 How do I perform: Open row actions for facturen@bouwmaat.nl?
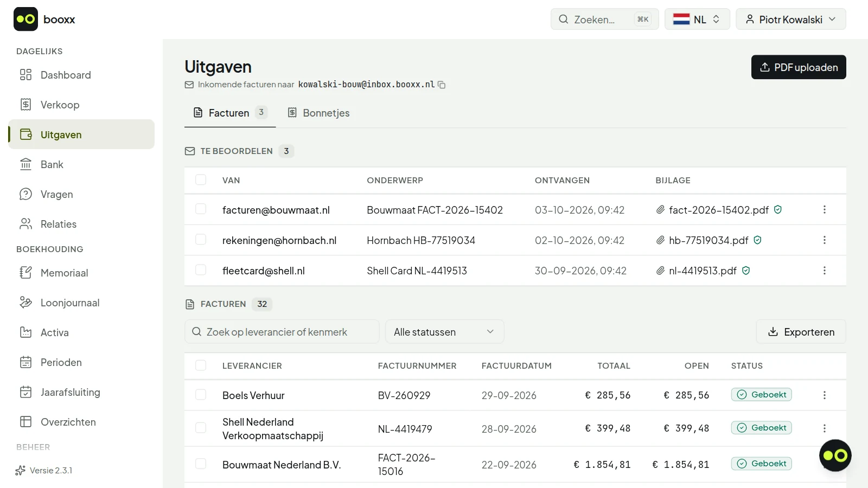click(824, 210)
